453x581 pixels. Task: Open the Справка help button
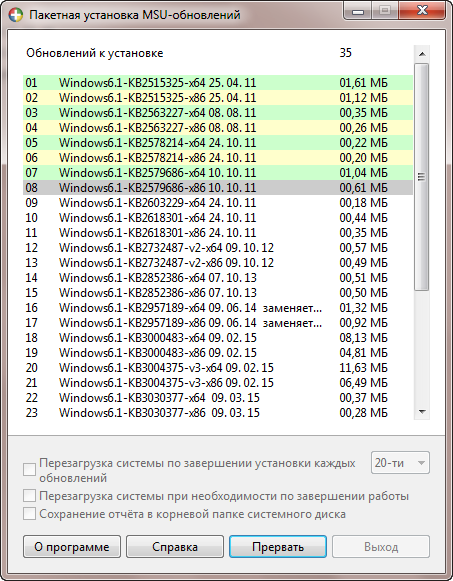point(175,547)
